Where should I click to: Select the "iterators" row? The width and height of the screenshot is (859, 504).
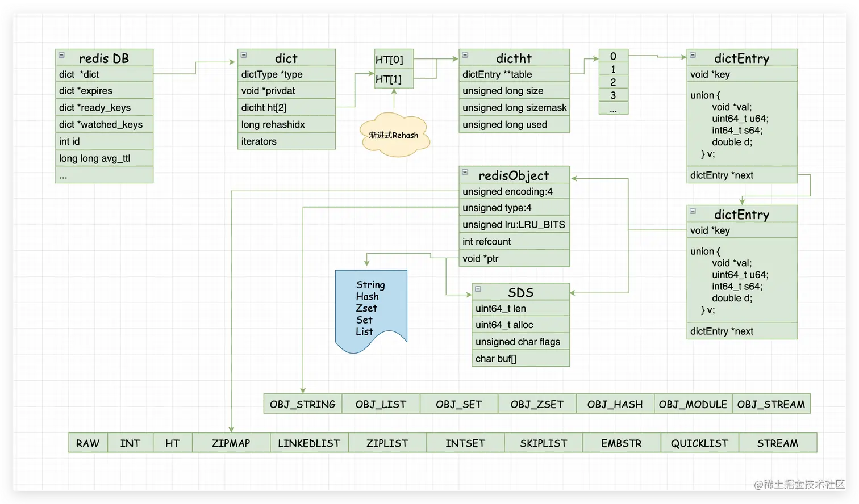[x=286, y=141]
